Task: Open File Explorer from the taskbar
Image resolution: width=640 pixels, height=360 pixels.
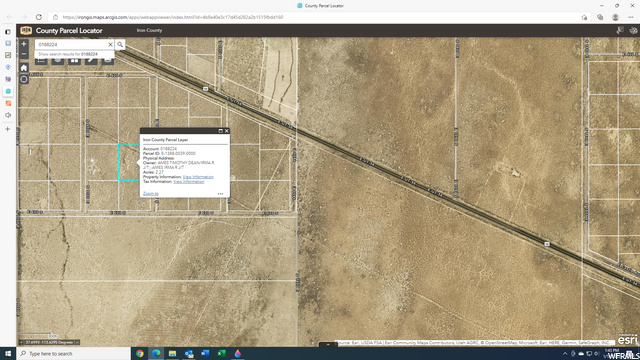Action: click(x=172, y=353)
